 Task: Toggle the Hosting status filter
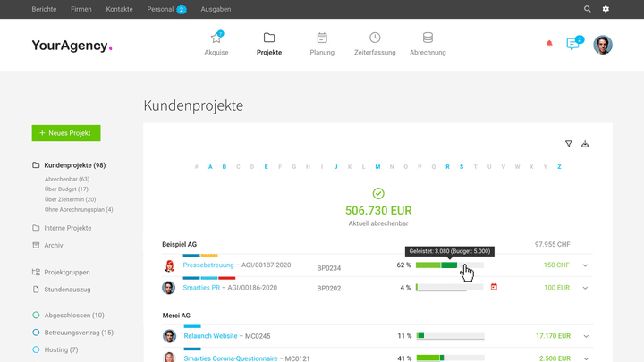[x=36, y=349]
